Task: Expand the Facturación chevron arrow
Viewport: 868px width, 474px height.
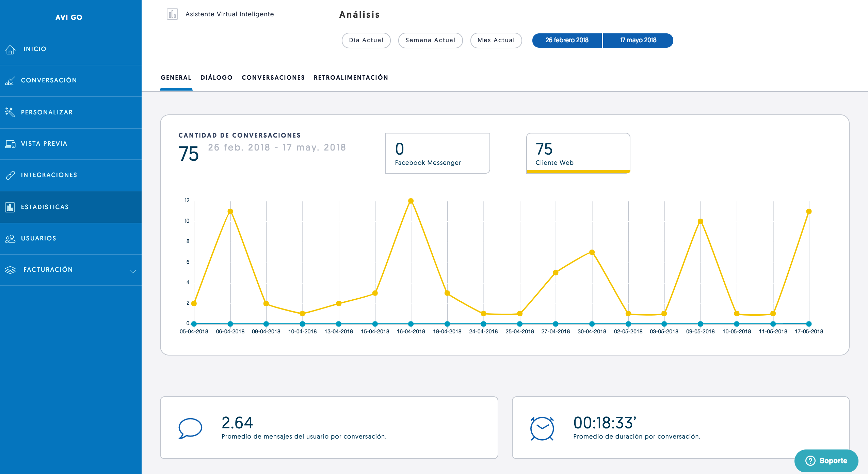Action: 132,271
